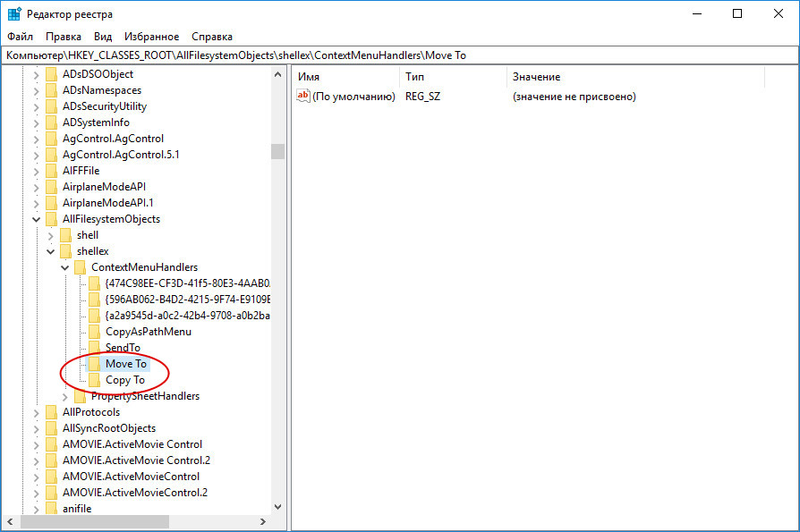Click the shell folder icon
Screen dimensions: 800x532
pyautogui.click(x=66, y=235)
